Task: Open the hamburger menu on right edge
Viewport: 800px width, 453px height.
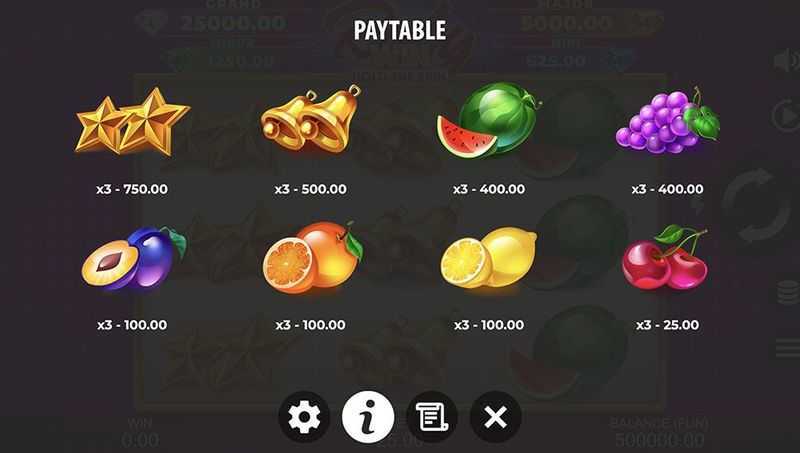Action: coord(787,348)
